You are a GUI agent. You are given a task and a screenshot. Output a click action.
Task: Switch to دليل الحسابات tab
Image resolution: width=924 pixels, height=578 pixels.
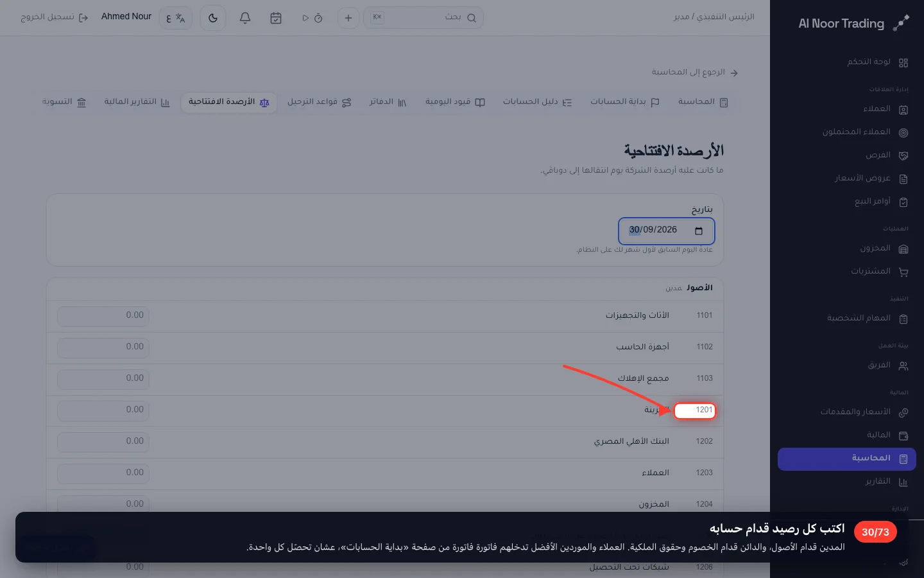click(537, 102)
